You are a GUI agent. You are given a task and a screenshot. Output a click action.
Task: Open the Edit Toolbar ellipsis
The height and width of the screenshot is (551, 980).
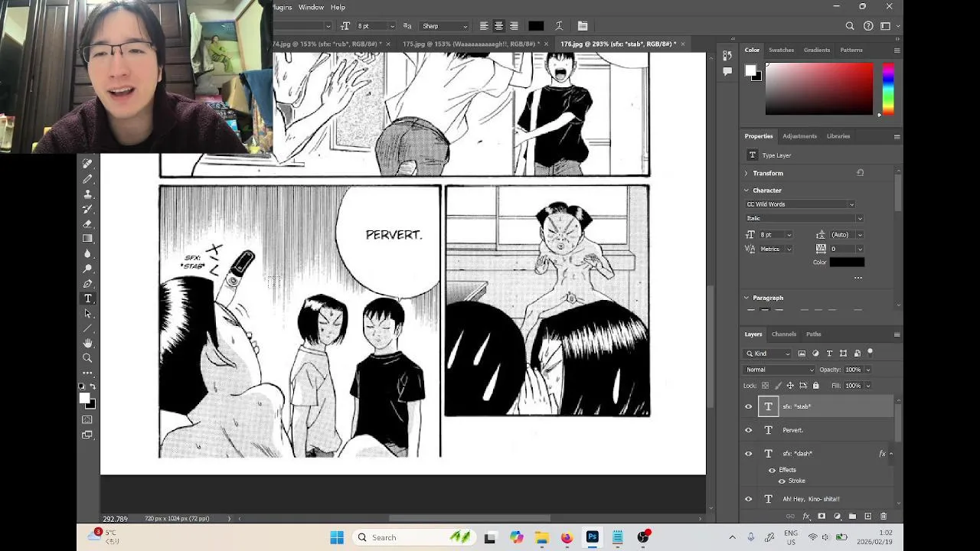[x=87, y=373]
